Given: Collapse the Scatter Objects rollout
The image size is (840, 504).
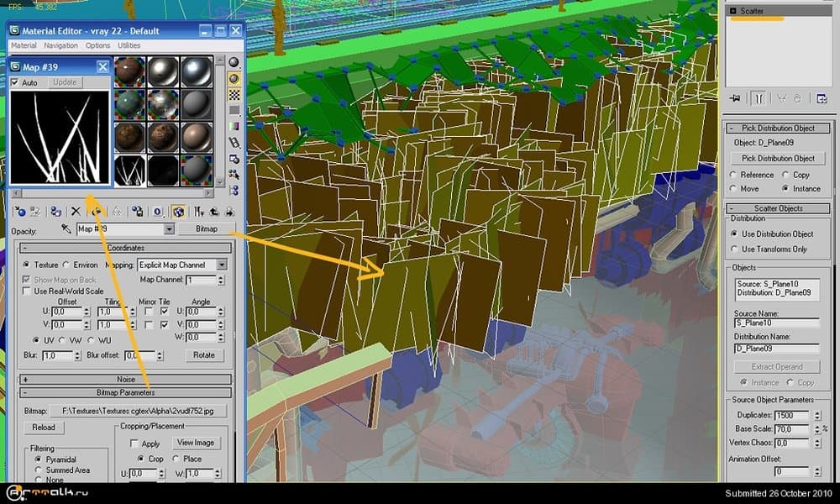Looking at the screenshot, I should click(x=779, y=207).
